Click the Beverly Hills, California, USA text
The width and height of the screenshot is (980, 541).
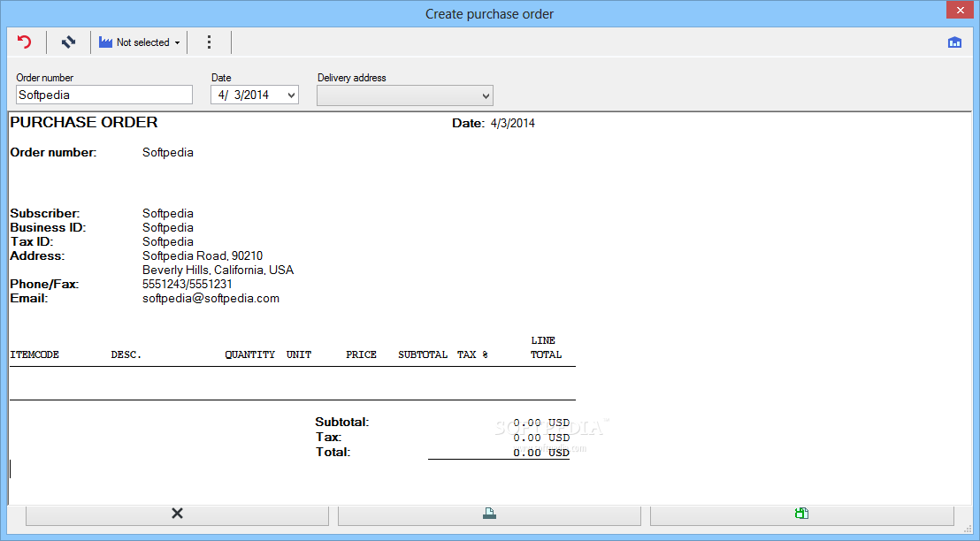(x=218, y=270)
